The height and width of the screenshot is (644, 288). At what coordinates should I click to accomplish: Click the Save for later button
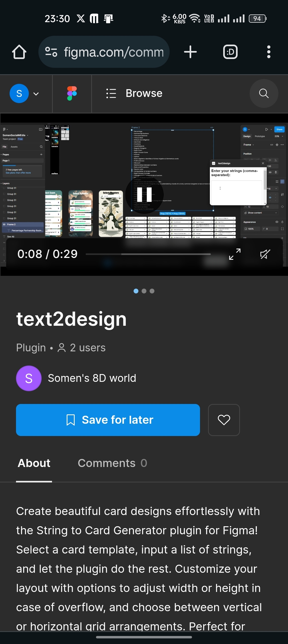[x=108, y=420]
